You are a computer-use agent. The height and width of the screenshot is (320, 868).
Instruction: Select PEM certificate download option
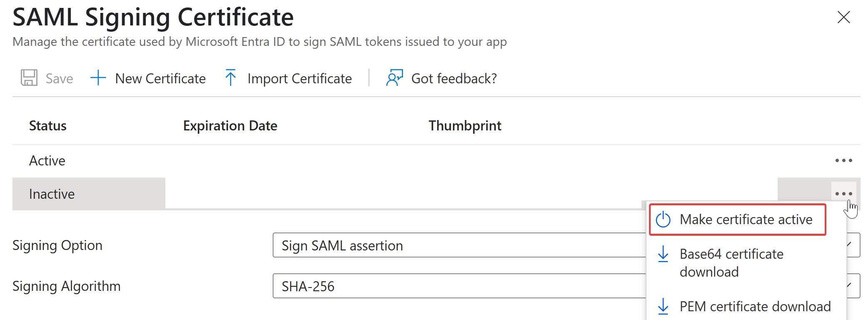point(755,307)
